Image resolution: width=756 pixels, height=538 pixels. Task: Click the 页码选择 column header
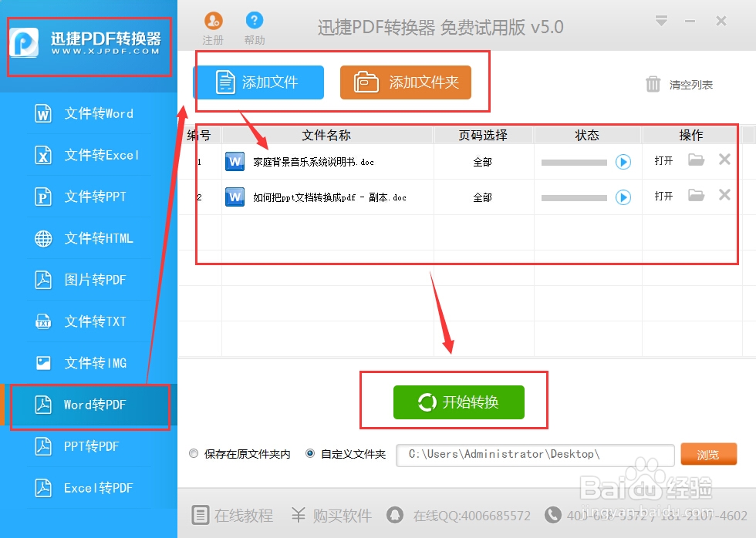(x=483, y=136)
